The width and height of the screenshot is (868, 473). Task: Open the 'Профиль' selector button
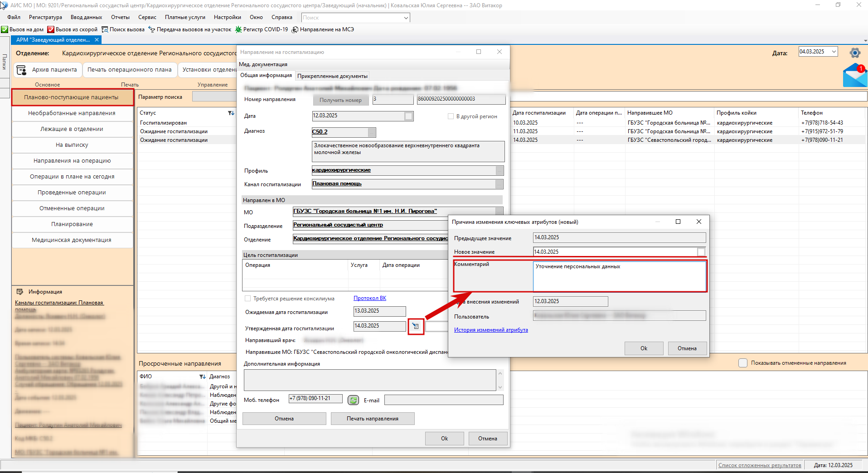pyautogui.click(x=499, y=171)
